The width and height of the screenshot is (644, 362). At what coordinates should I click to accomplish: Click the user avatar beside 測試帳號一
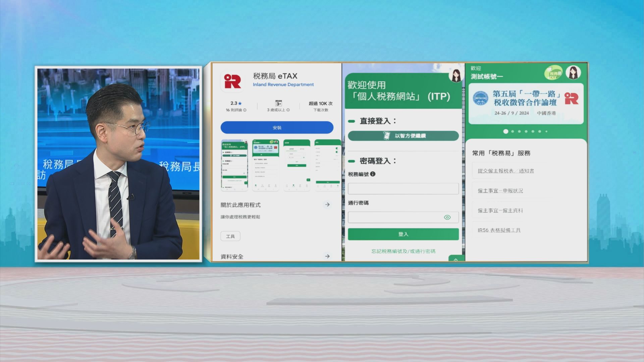point(573,73)
